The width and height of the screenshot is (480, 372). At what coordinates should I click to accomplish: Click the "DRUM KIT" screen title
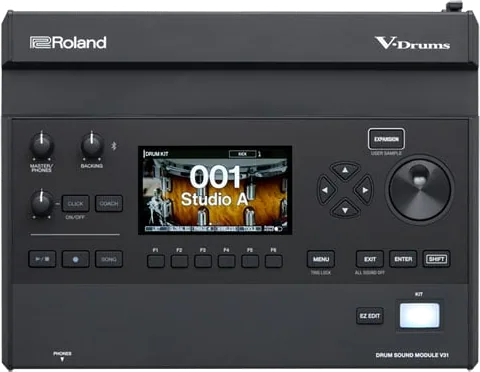point(157,154)
